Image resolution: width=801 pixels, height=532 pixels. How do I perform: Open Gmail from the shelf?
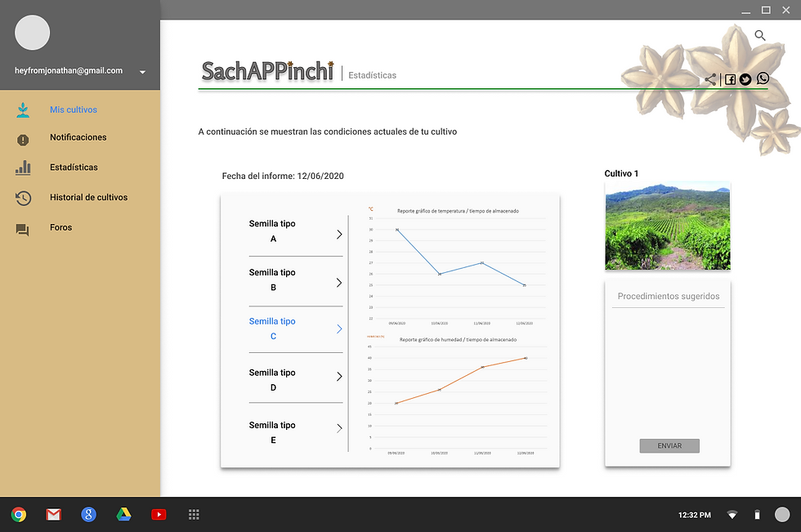point(54,515)
